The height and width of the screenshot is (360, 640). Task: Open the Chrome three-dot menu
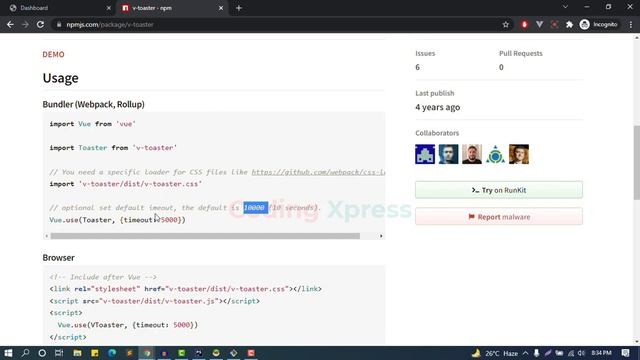pyautogui.click(x=631, y=24)
